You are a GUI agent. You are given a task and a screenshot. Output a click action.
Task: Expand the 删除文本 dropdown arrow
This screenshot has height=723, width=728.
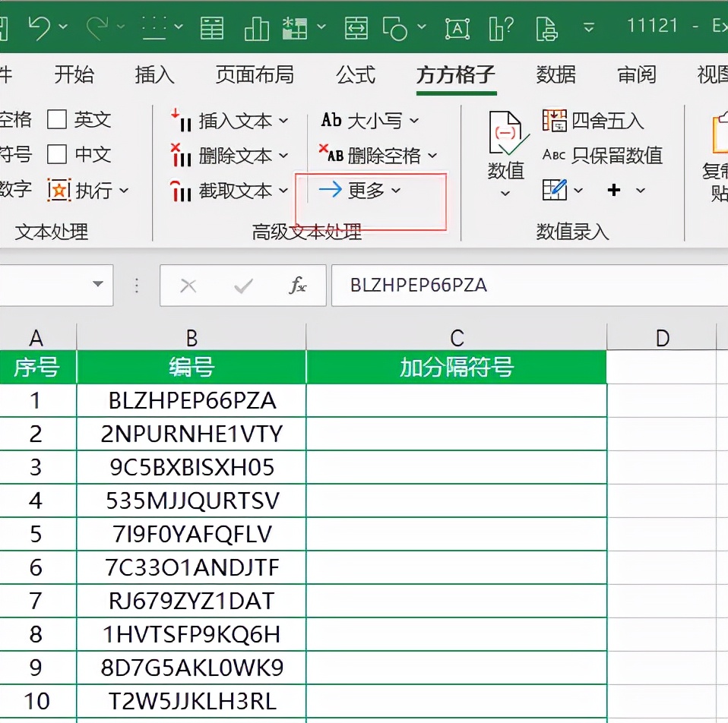click(283, 156)
